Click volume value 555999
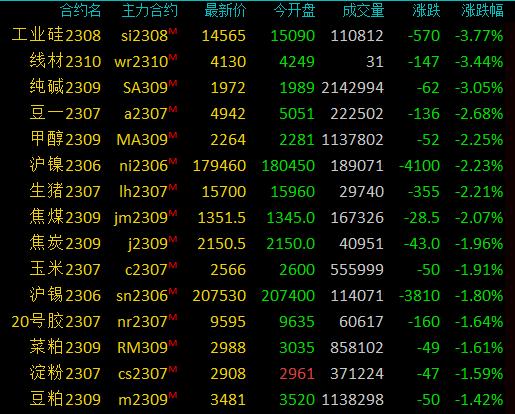The image size is (515, 414). coord(357,270)
